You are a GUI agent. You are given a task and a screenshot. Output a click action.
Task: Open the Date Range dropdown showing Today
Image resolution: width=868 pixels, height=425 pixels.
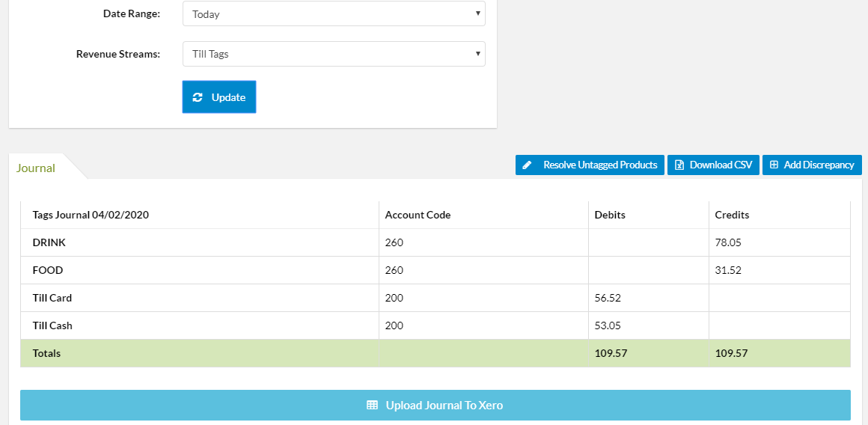coord(334,13)
